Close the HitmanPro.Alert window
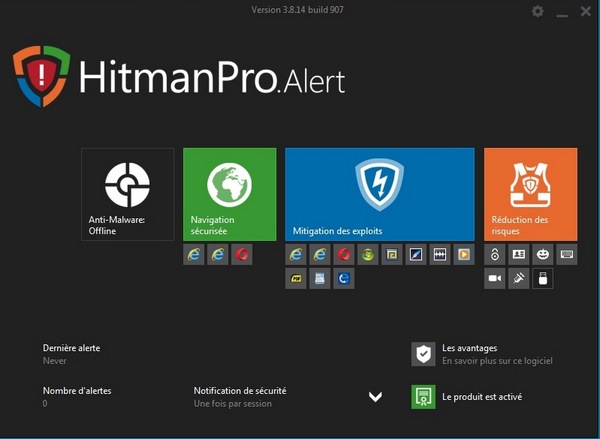The width and height of the screenshot is (600, 439). [x=585, y=11]
